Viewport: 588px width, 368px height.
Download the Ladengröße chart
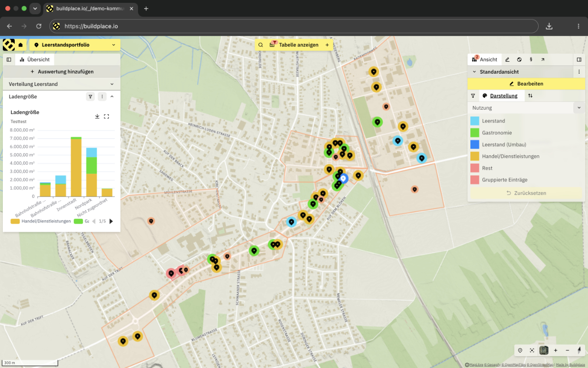[x=97, y=116]
